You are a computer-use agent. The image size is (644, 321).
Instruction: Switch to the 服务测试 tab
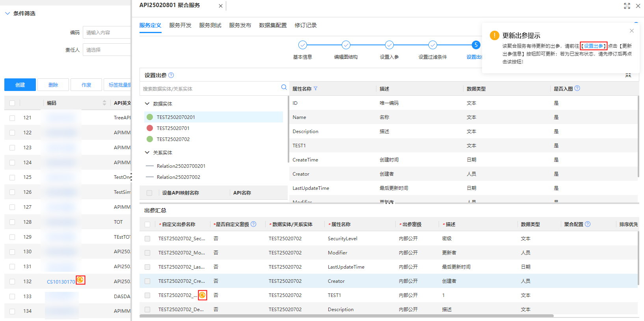210,25
